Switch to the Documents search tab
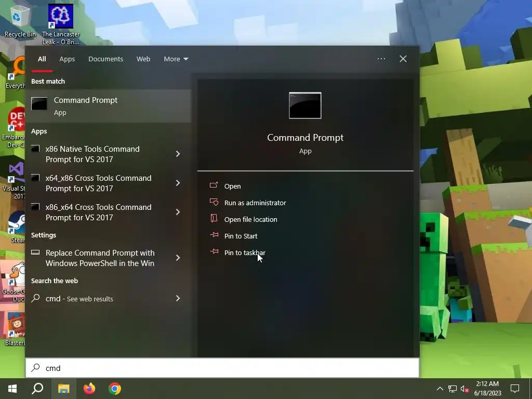 105,59
